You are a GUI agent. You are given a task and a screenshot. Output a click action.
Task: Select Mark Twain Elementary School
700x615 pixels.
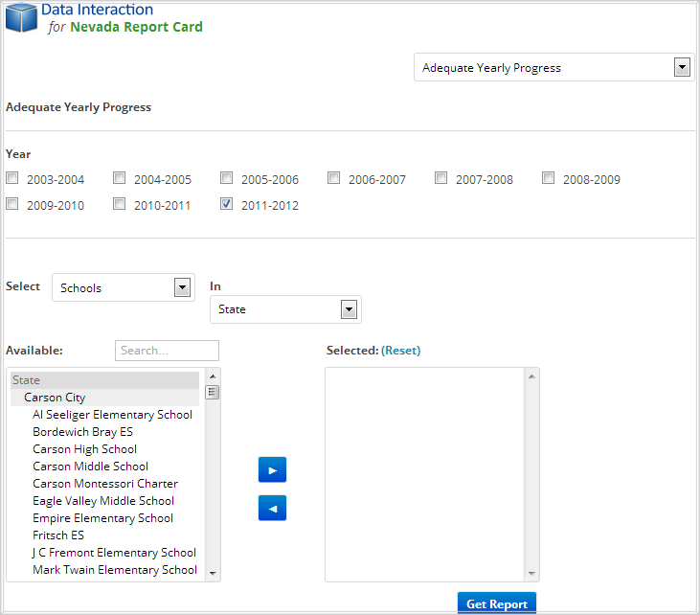115,570
